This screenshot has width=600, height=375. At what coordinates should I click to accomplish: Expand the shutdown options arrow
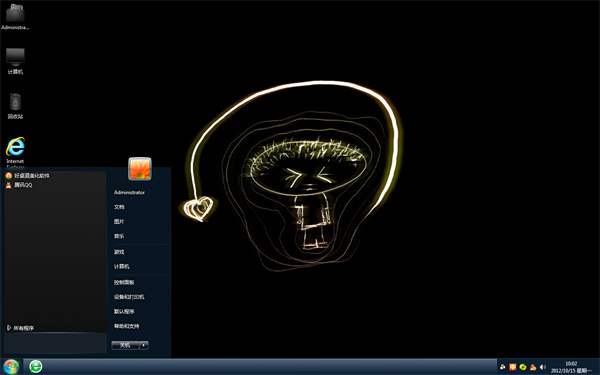point(144,345)
